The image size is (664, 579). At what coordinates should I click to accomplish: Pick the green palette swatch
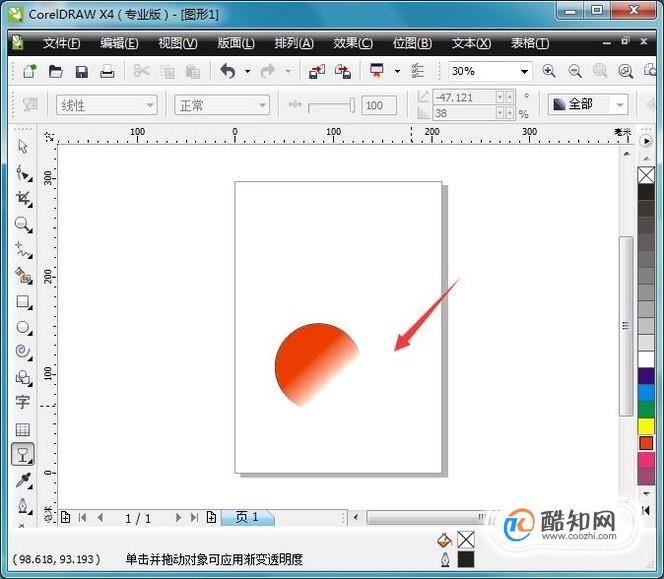click(x=646, y=410)
